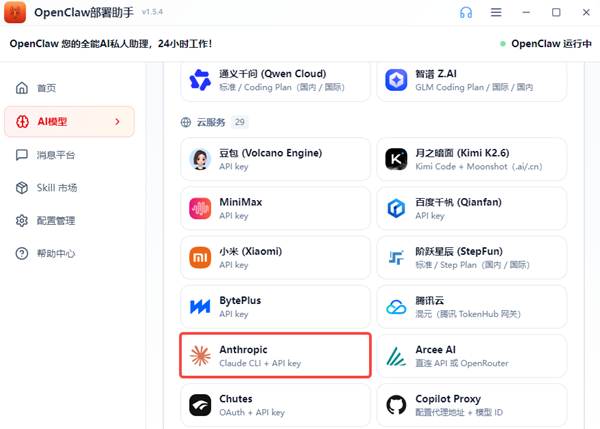This screenshot has height=429, width=600.
Task: Select the Copilot Proxy title text
Action: tap(448, 399)
